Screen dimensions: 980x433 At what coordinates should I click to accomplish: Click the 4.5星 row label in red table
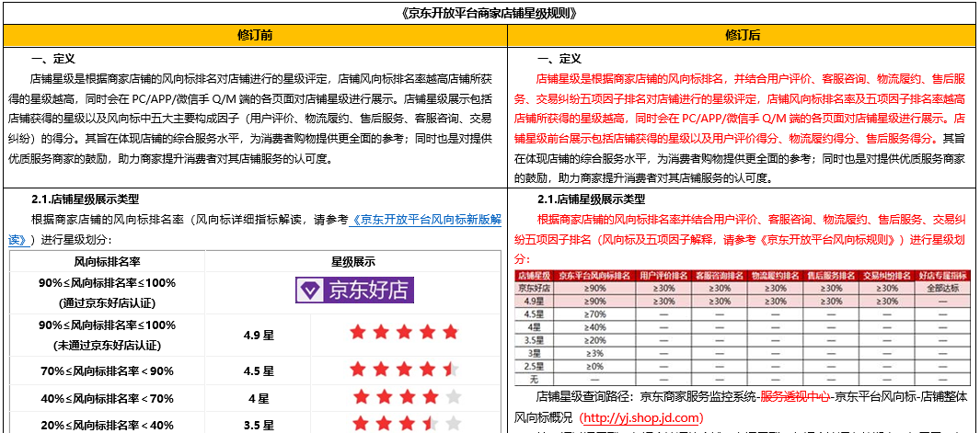pos(533,314)
